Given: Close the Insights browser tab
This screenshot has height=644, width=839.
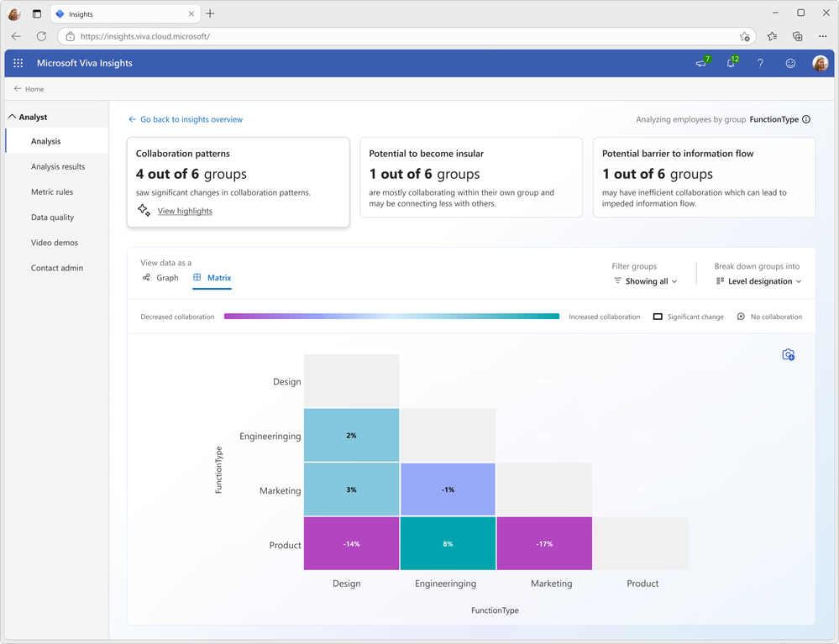Looking at the screenshot, I should (191, 14).
